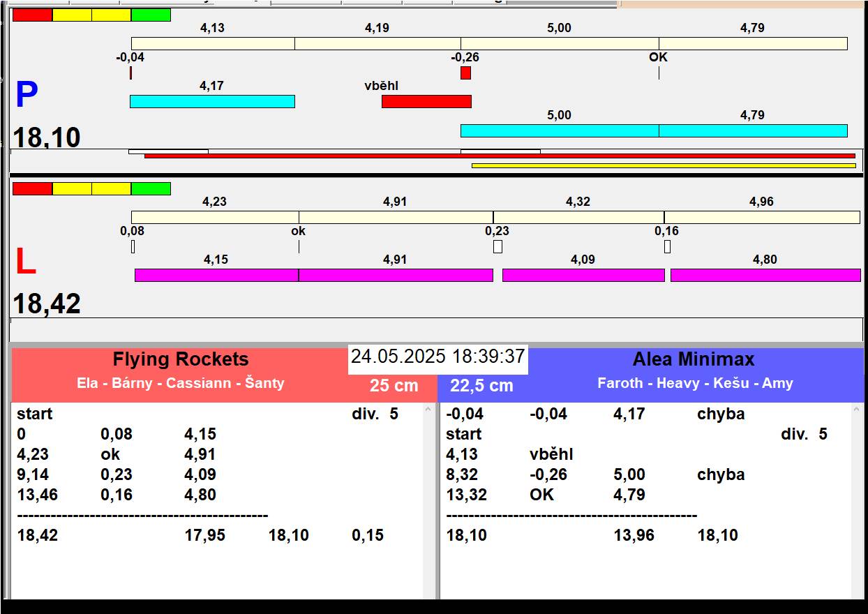Select the beige 4,23 segment in lane L
The height and width of the screenshot is (614, 868).
click(x=215, y=217)
